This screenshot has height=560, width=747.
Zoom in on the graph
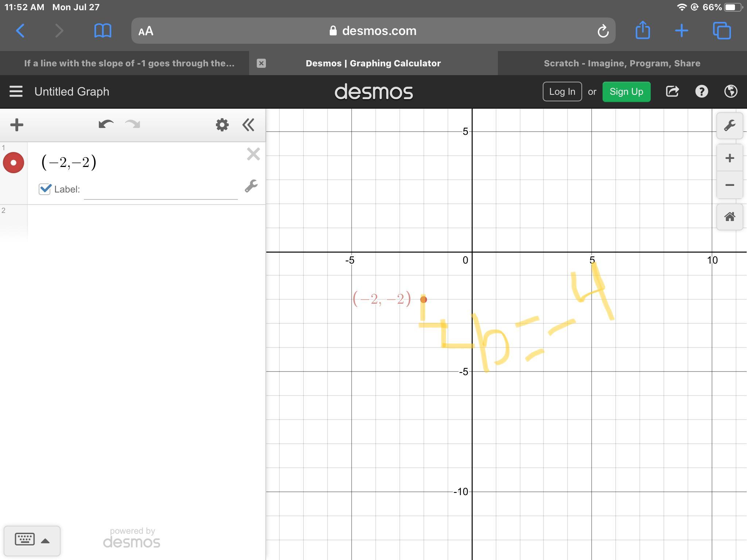click(729, 158)
